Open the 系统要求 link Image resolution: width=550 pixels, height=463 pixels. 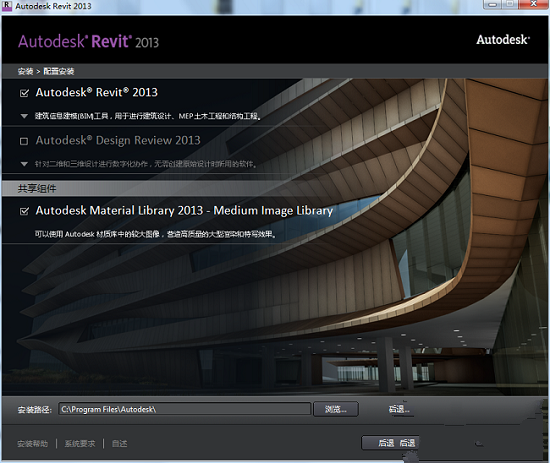[80, 444]
